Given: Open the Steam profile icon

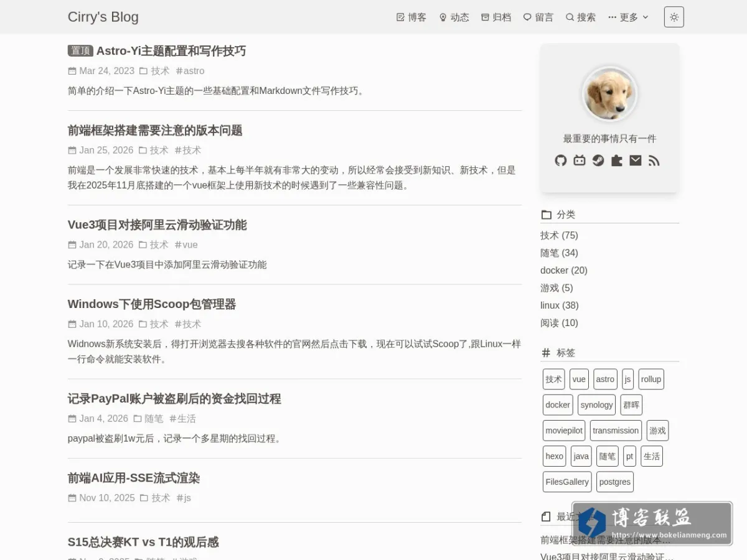Looking at the screenshot, I should (x=598, y=161).
